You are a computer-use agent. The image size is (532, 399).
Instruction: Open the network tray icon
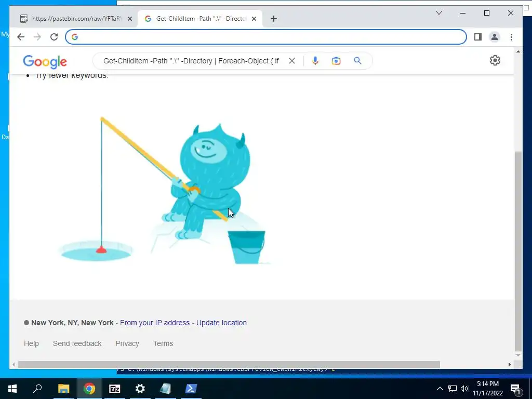[453, 389]
